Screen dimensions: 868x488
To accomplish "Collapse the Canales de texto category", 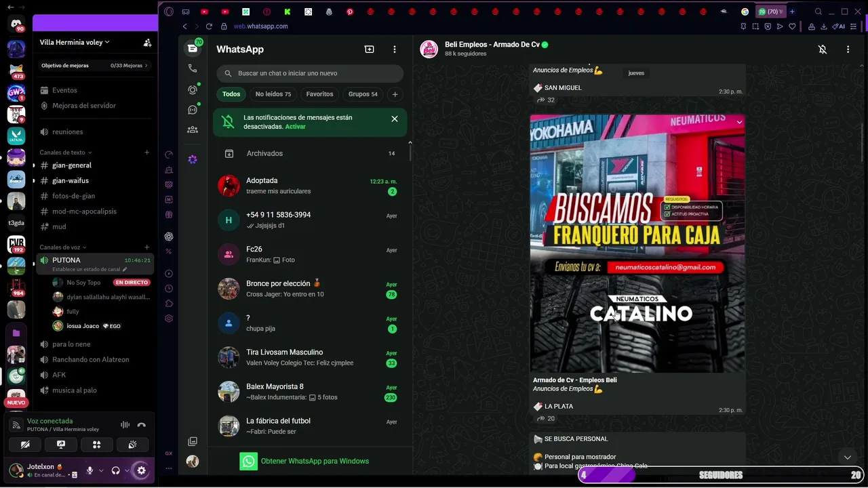I will click(65, 152).
